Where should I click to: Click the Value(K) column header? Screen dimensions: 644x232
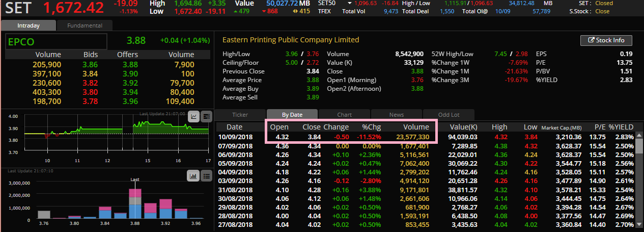(463, 127)
